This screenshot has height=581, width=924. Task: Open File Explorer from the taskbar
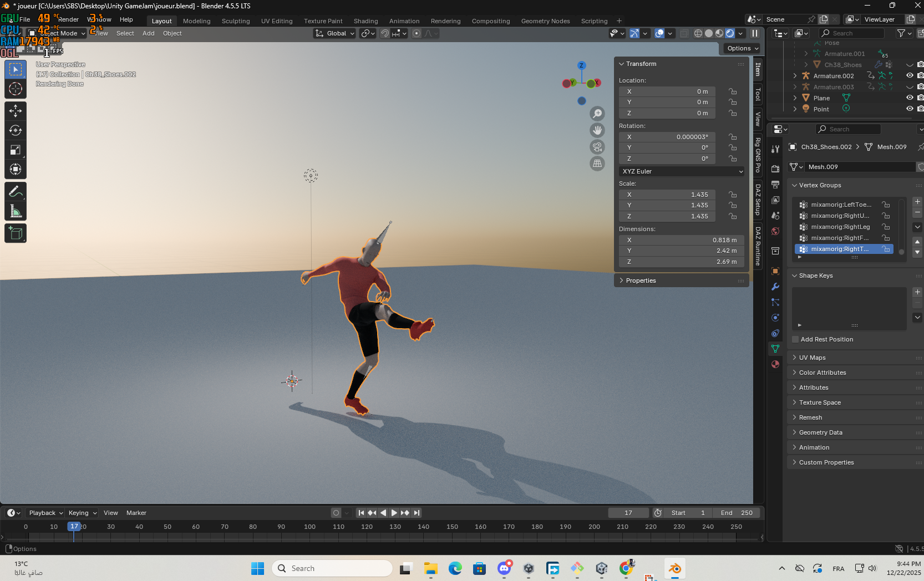(431, 568)
